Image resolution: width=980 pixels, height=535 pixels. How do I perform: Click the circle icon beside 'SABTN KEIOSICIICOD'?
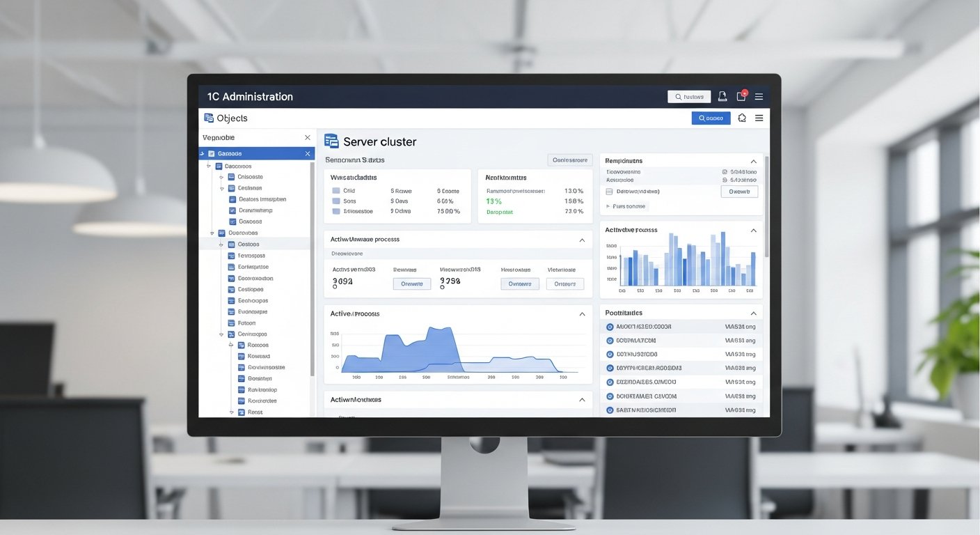pos(610,410)
